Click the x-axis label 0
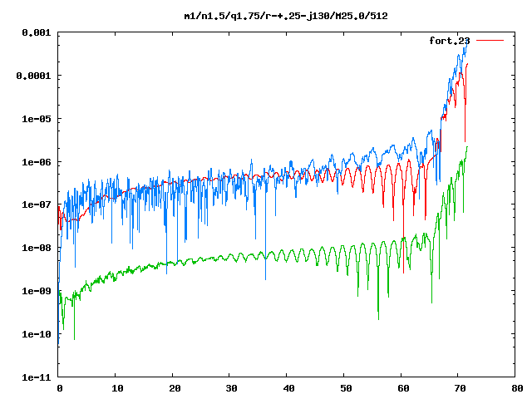 click(60, 388)
